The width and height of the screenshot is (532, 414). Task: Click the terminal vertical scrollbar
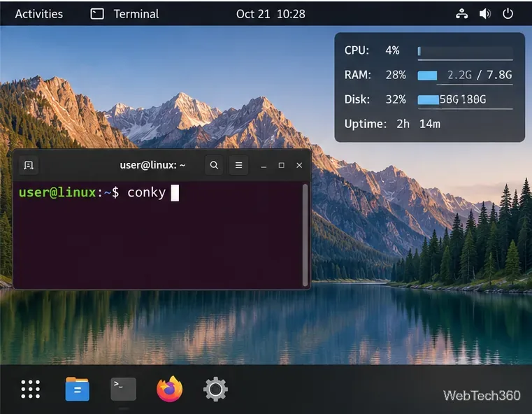(x=305, y=235)
